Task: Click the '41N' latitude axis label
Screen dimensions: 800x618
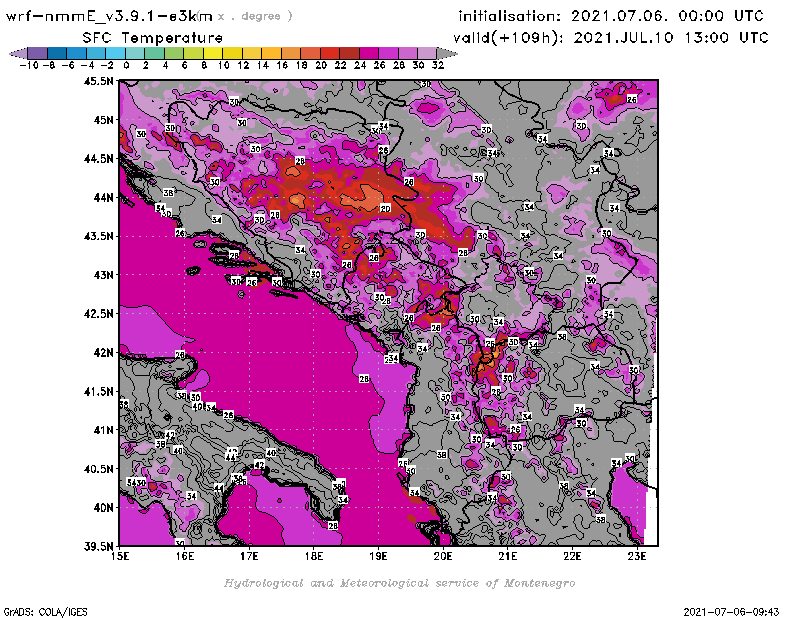Action: [x=103, y=430]
